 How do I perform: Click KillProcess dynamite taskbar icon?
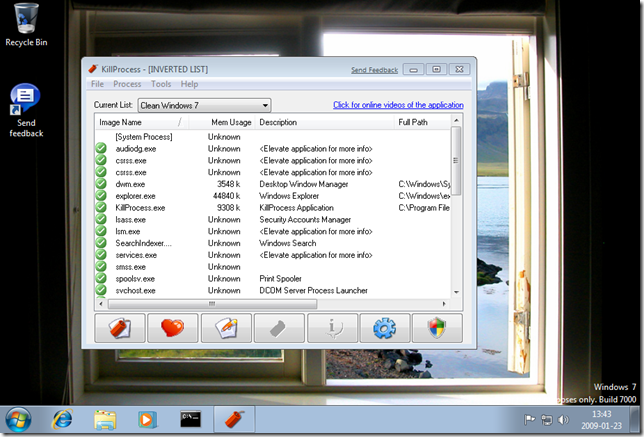point(234,420)
